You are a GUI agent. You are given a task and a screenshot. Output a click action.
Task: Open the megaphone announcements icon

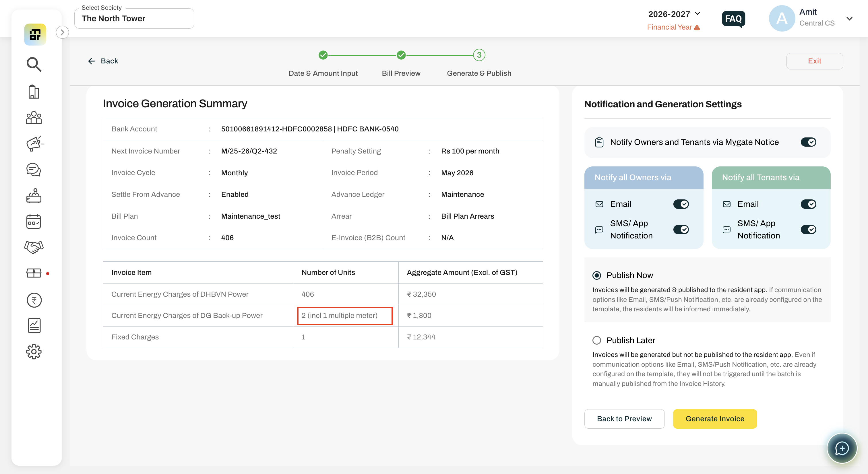[x=34, y=143]
